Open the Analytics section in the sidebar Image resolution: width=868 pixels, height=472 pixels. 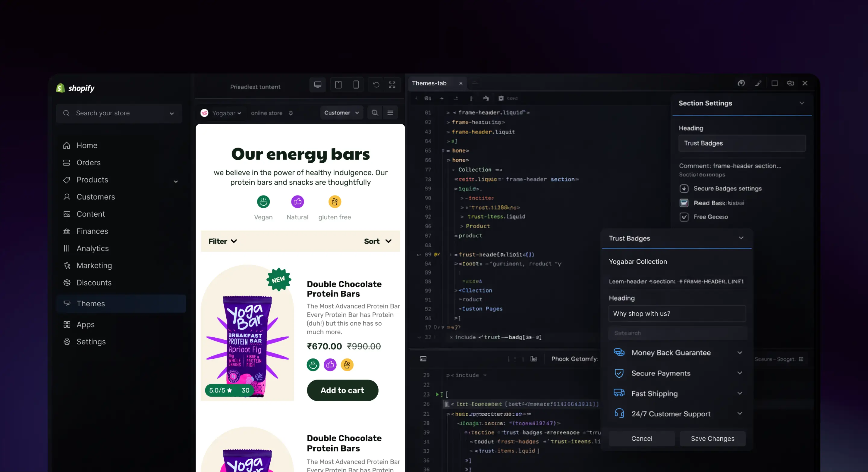coord(92,248)
